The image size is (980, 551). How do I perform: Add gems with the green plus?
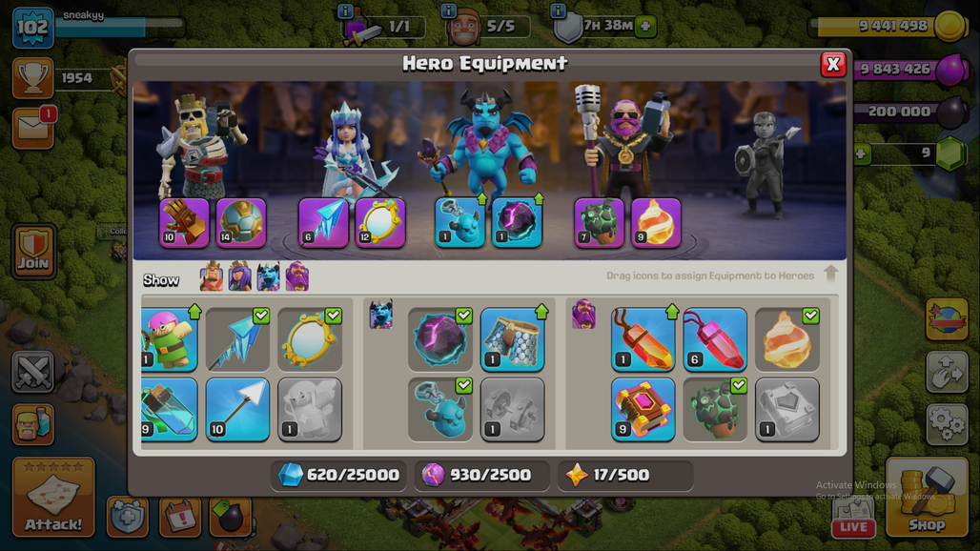pyautogui.click(x=861, y=153)
